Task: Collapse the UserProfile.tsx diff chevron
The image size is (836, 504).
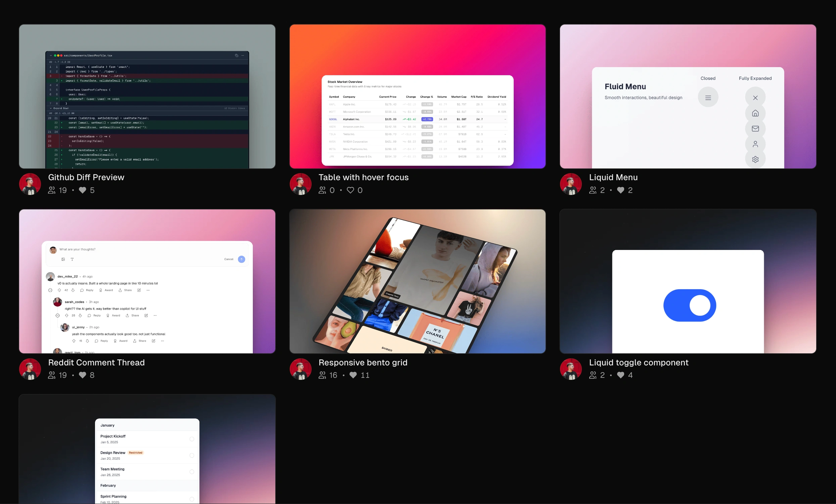Action: pyautogui.click(x=51, y=55)
